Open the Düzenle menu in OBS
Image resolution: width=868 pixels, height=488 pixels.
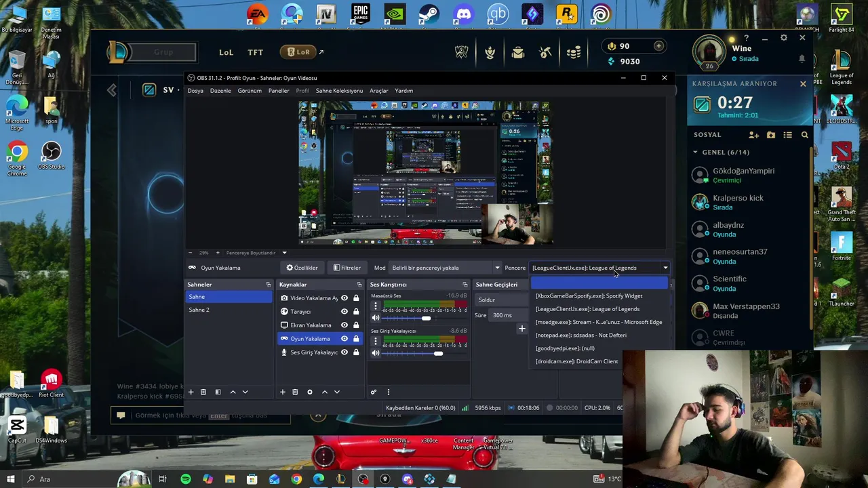[x=220, y=91]
